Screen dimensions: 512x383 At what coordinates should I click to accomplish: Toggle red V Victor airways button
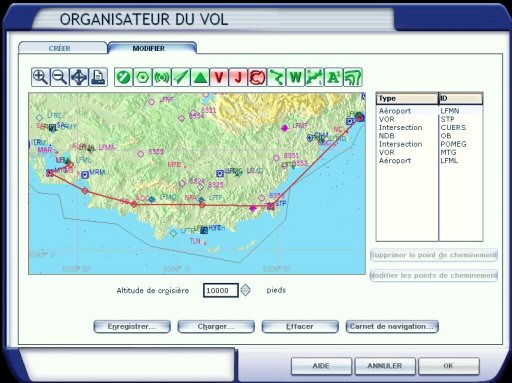click(219, 77)
